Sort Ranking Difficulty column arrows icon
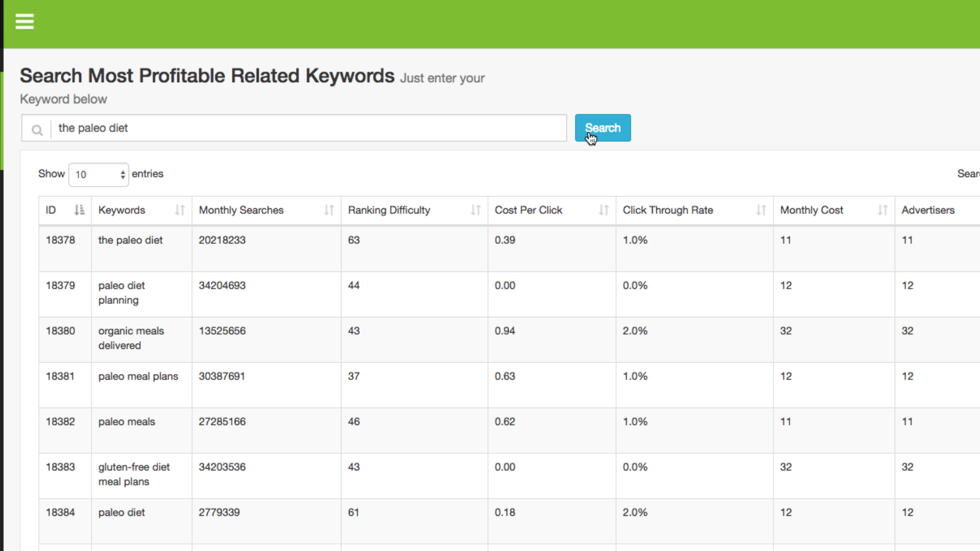Screen dimensions: 980x551 coord(476,210)
